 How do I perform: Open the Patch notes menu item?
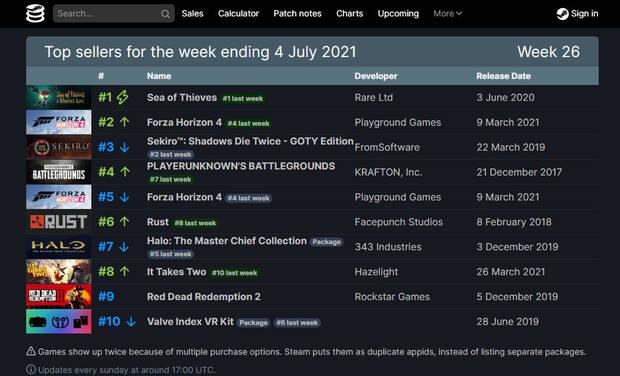click(x=297, y=13)
